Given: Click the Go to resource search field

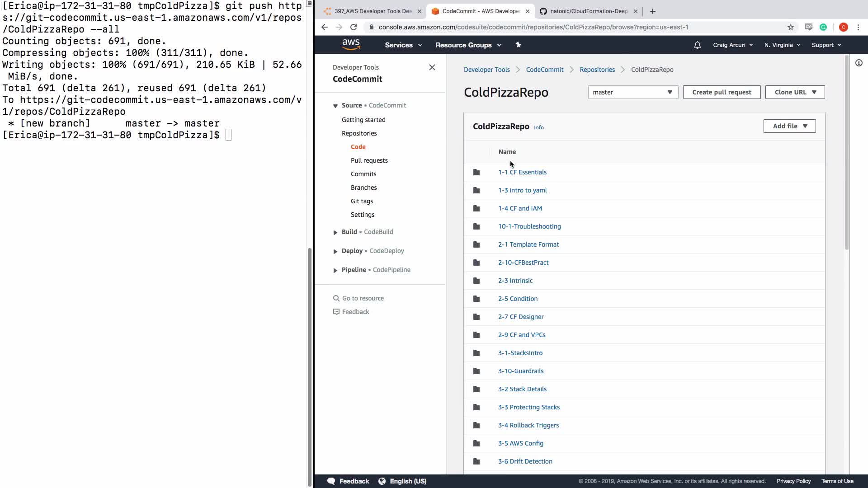Looking at the screenshot, I should (x=363, y=298).
